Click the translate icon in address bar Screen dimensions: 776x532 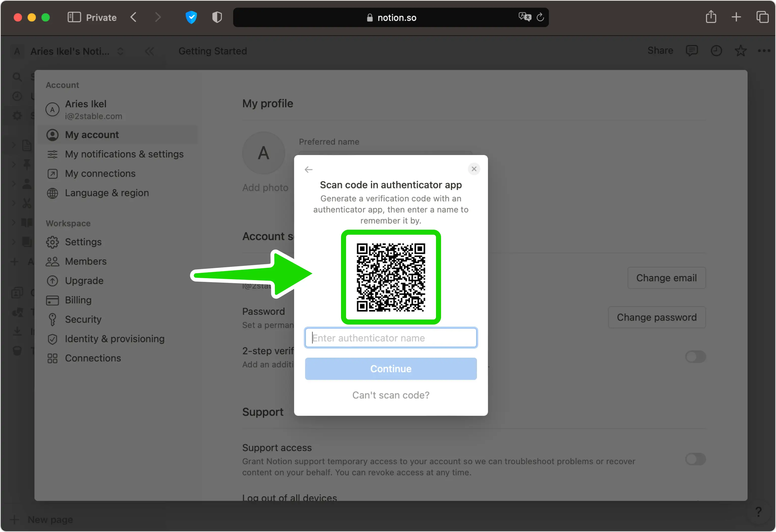click(x=525, y=17)
